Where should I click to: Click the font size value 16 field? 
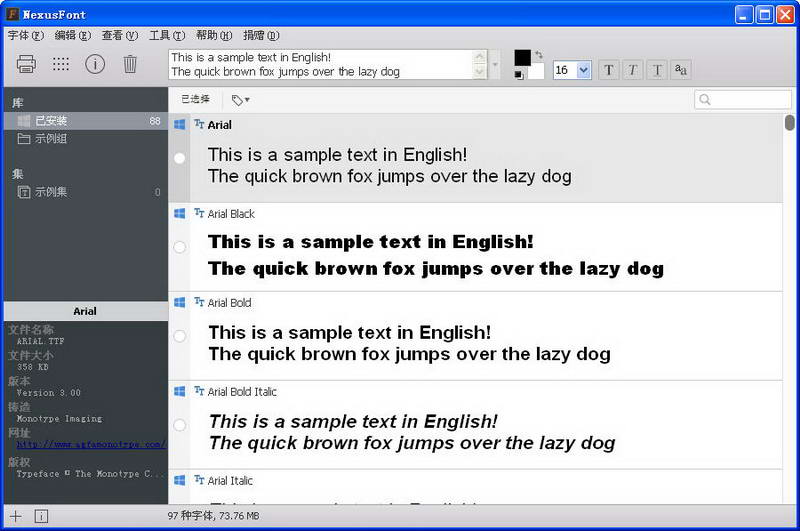[x=565, y=70]
